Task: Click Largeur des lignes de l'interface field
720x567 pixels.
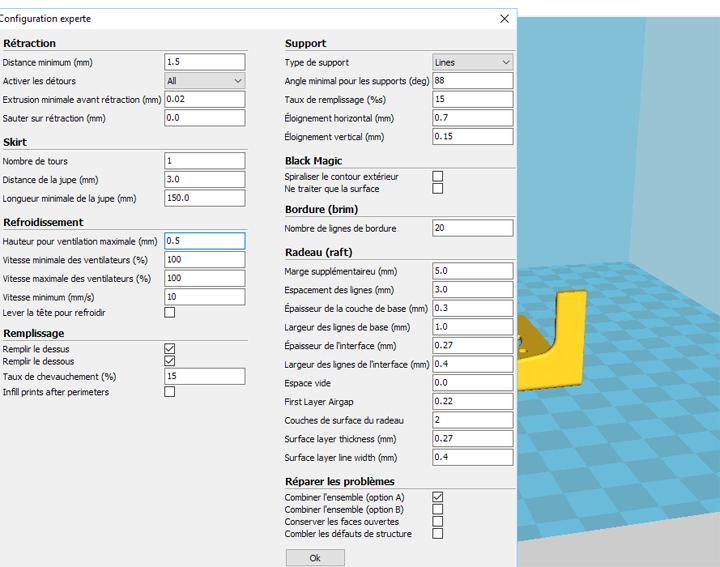Action: pos(472,364)
